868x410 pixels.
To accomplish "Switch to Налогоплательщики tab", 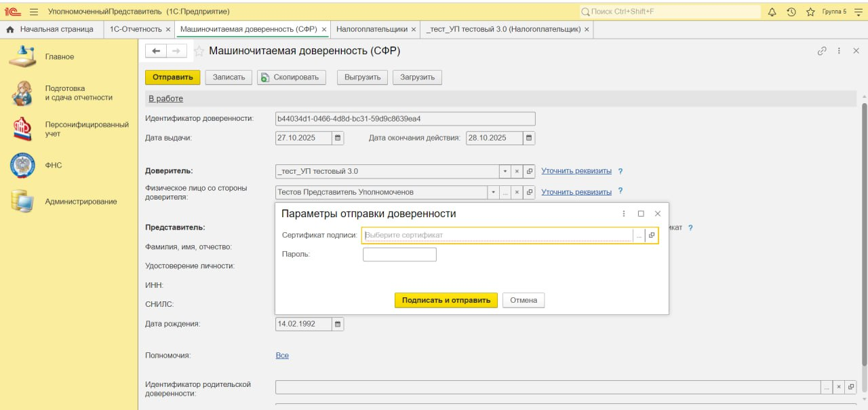I will [x=372, y=29].
